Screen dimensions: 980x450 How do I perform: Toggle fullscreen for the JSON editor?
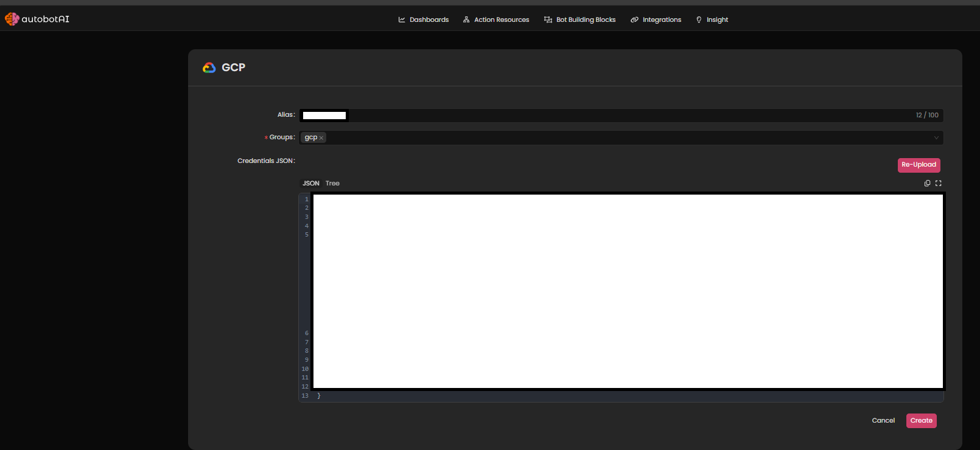click(x=938, y=183)
